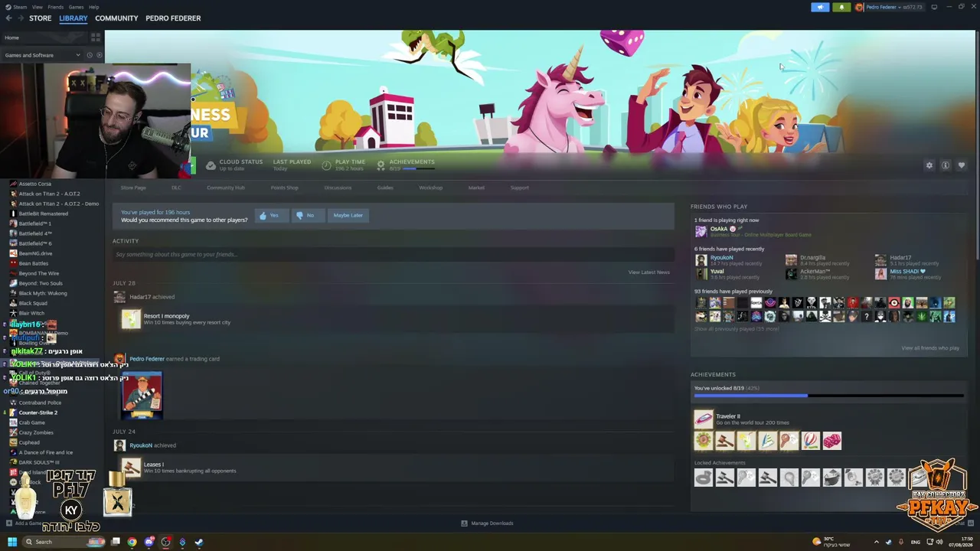Screen dimensions: 980x551
Task: Go forward with the Steam forward arrow
Action: point(21,18)
